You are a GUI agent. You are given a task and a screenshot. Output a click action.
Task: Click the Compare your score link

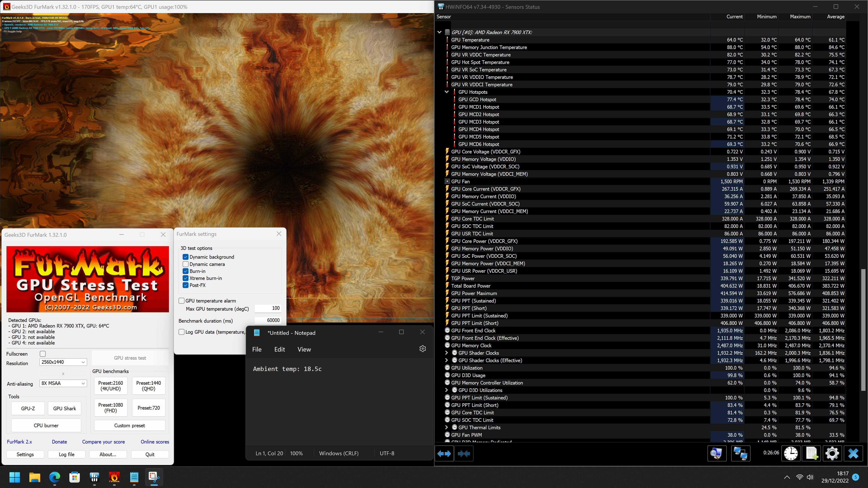(x=104, y=442)
